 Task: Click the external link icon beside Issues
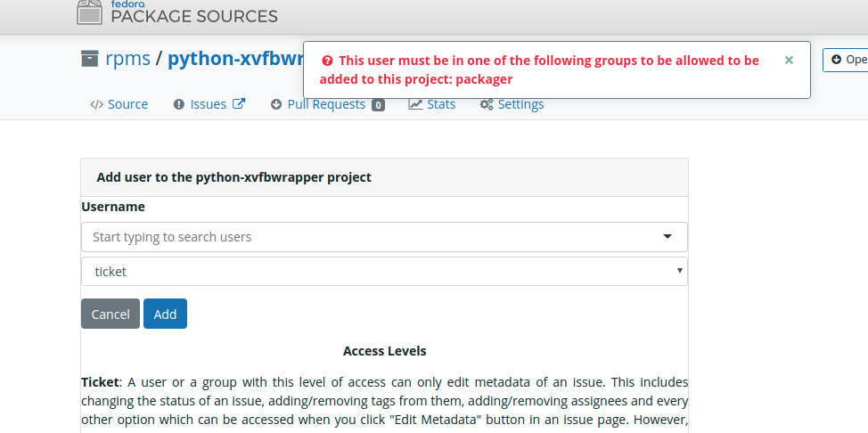[239, 103]
